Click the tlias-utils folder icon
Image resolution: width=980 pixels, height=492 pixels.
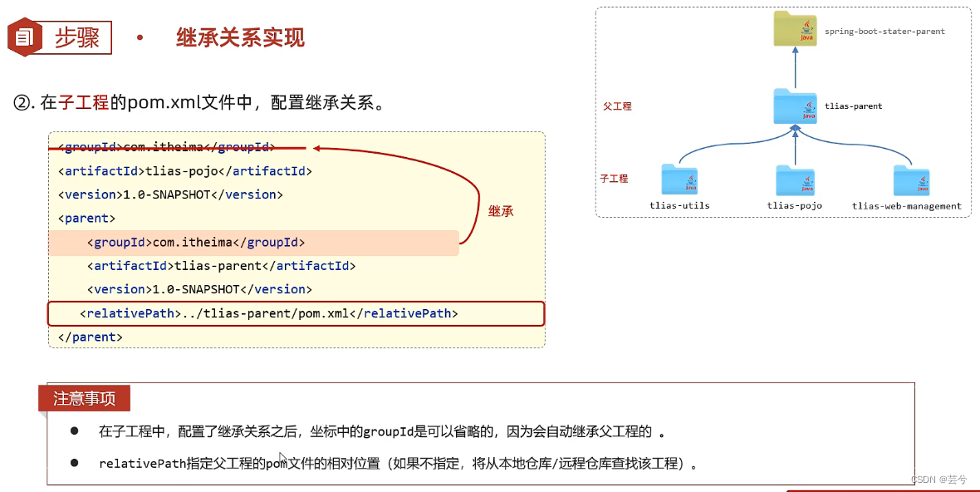click(679, 180)
